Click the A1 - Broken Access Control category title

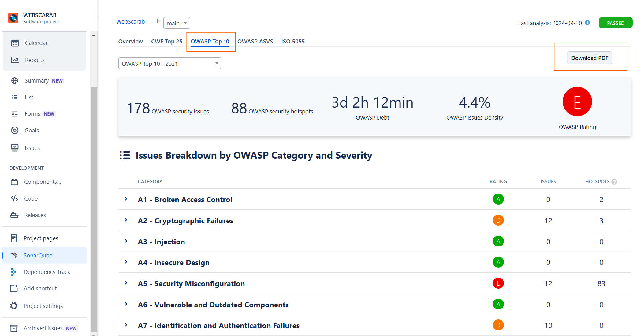tap(185, 199)
